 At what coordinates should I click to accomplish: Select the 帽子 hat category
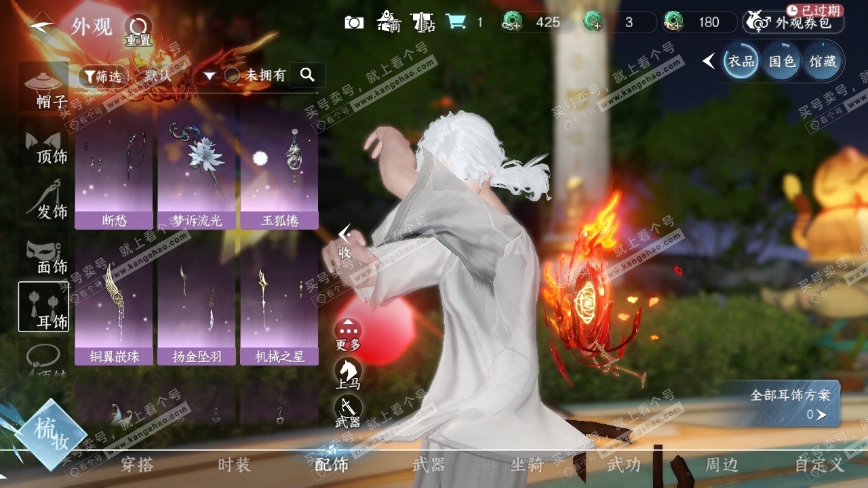(x=43, y=88)
